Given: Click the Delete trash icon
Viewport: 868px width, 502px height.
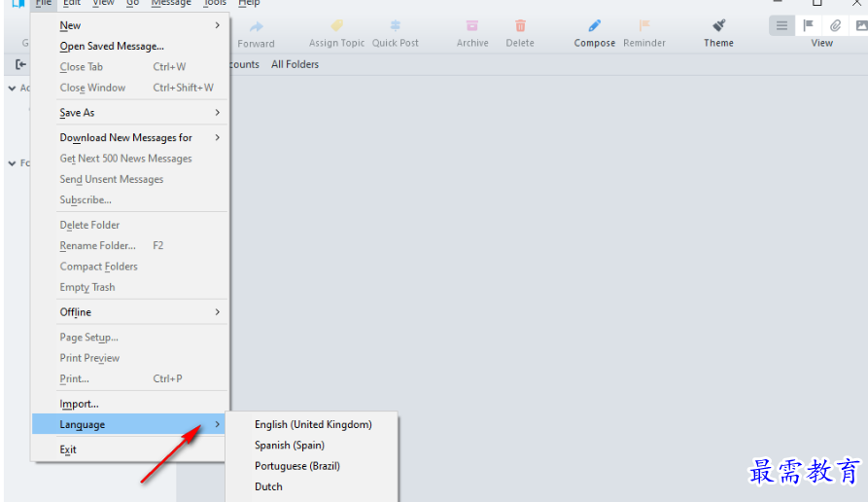Looking at the screenshot, I should click(x=520, y=25).
